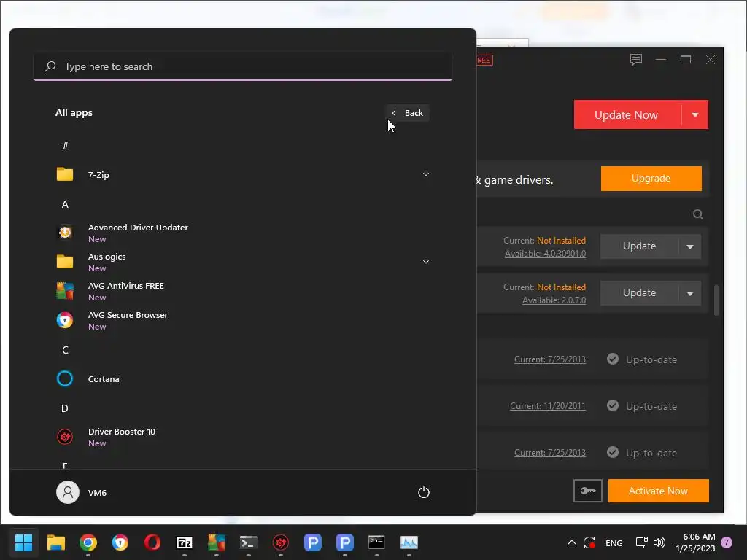Viewport: 747px width, 560px height.
Task: Open dropdown for the 2.0.7.0 driver update
Action: click(x=690, y=293)
